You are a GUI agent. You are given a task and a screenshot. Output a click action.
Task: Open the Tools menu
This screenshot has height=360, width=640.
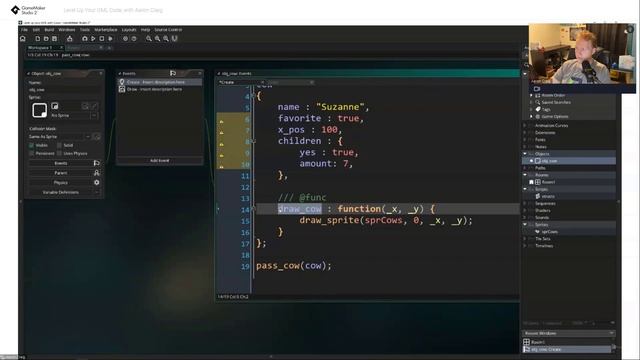pyautogui.click(x=84, y=30)
